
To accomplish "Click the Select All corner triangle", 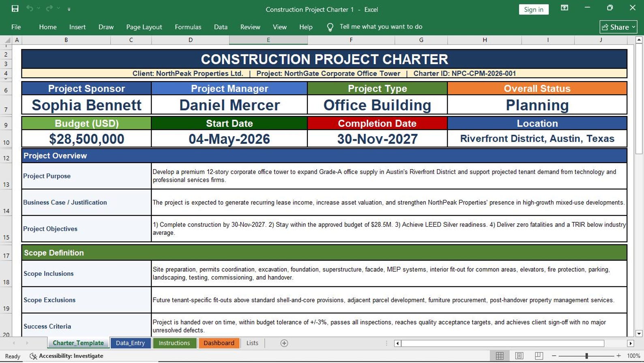I will pos(7,40).
